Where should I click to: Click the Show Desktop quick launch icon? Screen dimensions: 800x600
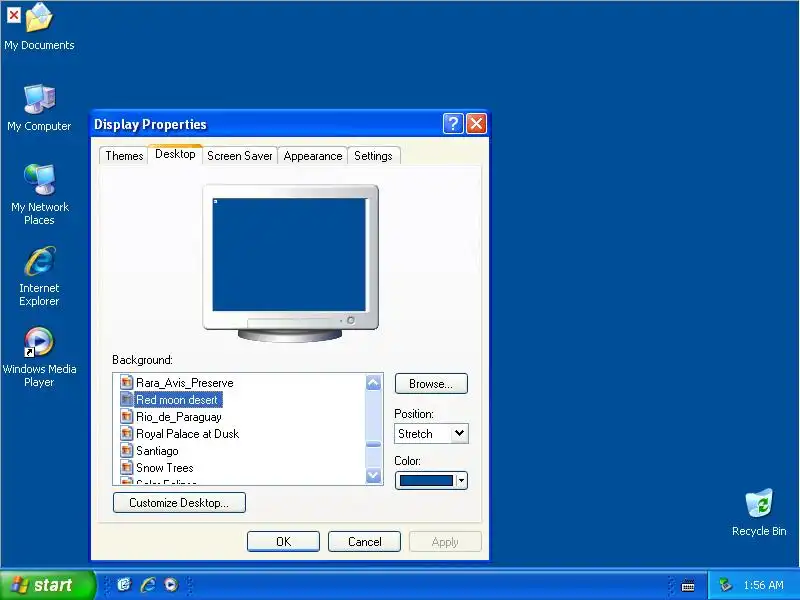click(124, 585)
